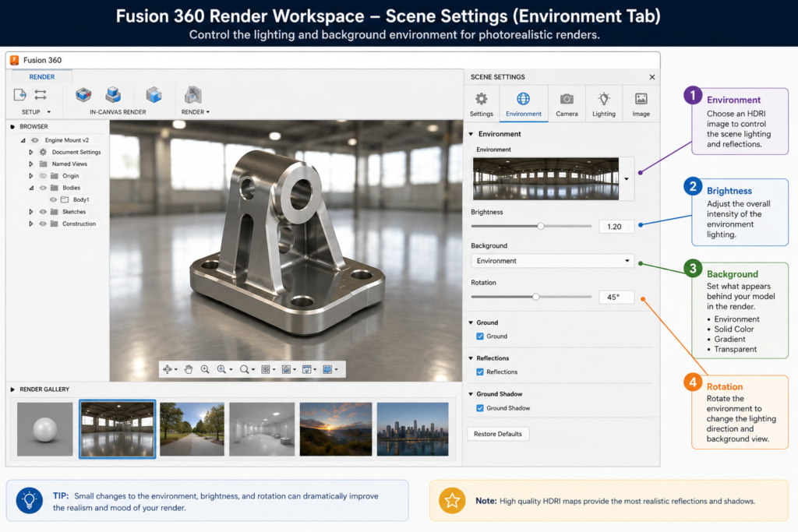The image size is (798, 532).
Task: Click the Visual Style icon in navigation bar
Action: (x=286, y=369)
